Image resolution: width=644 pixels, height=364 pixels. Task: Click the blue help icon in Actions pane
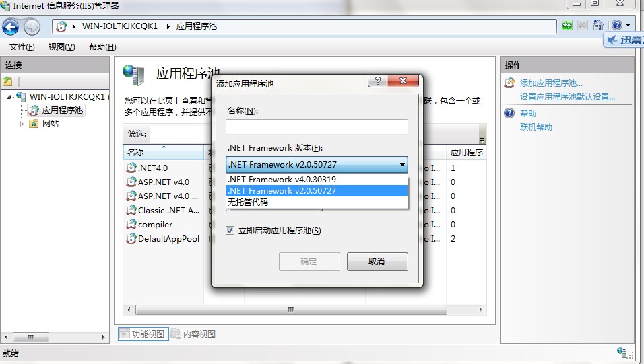pyautogui.click(x=509, y=113)
